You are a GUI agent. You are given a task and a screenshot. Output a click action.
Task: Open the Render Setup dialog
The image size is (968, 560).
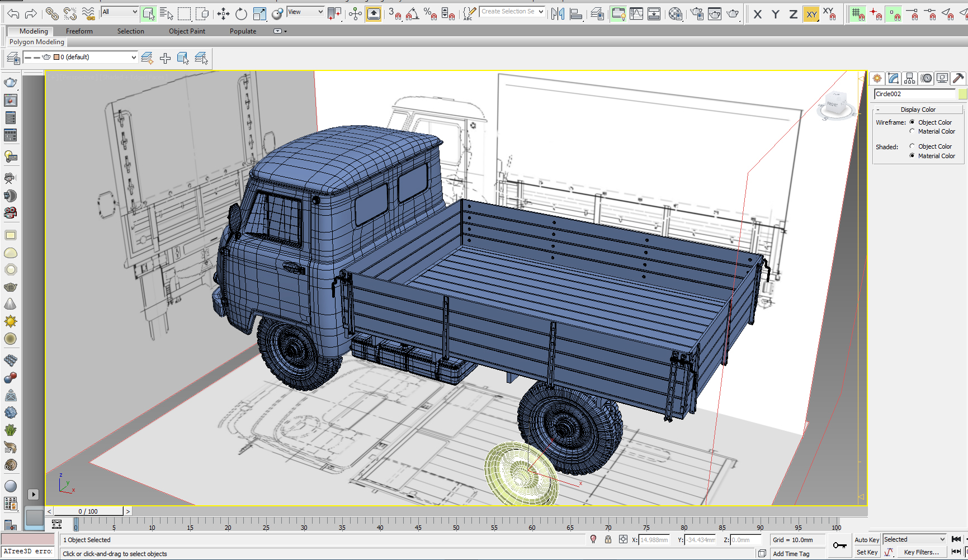coord(697,14)
